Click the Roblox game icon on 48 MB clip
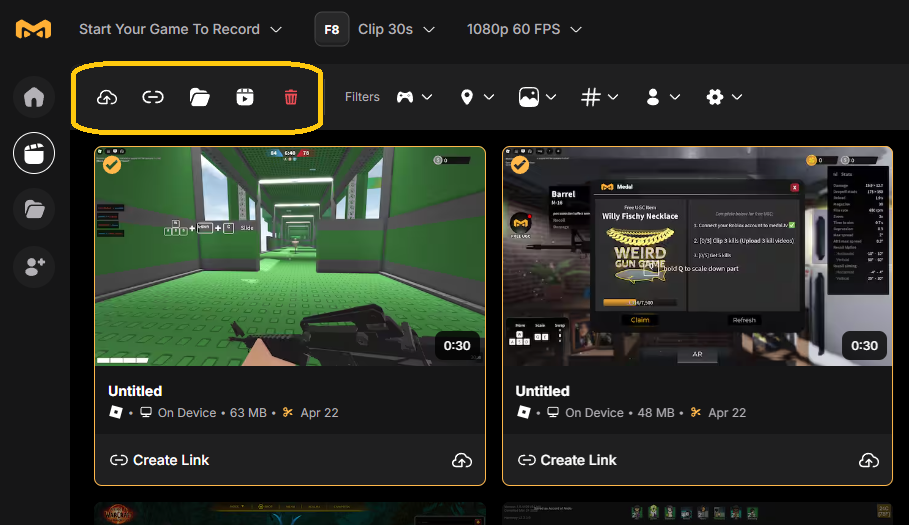 523,412
